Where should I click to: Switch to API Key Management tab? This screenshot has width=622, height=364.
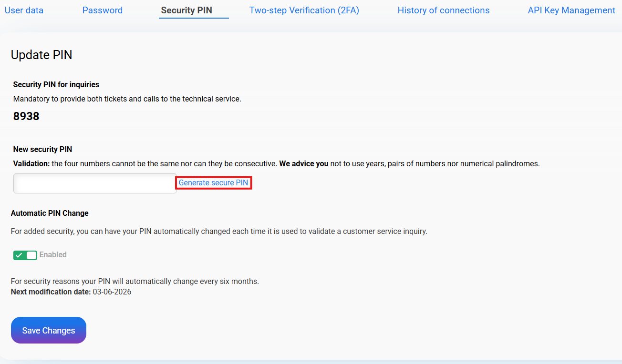pyautogui.click(x=571, y=10)
